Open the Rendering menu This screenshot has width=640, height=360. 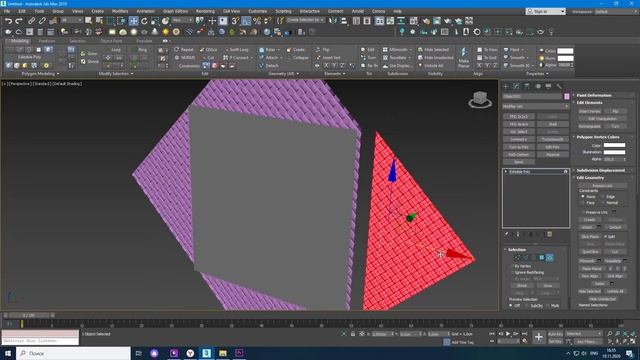[x=205, y=11]
